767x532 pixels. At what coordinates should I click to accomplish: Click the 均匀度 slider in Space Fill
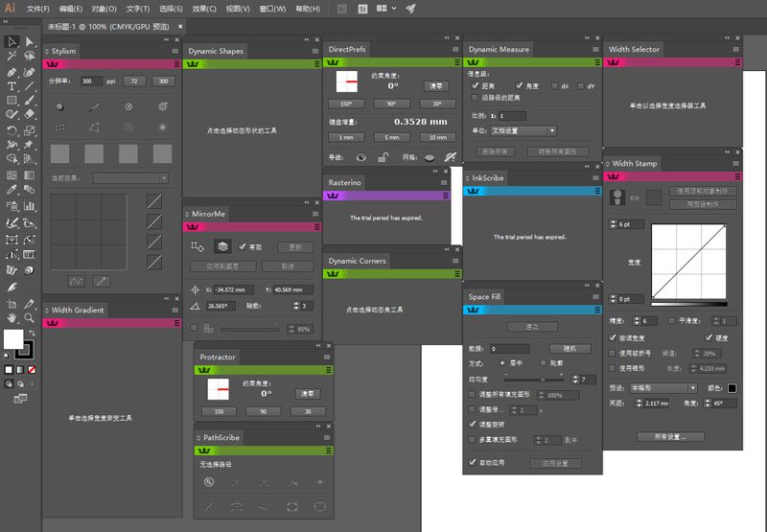(534, 379)
